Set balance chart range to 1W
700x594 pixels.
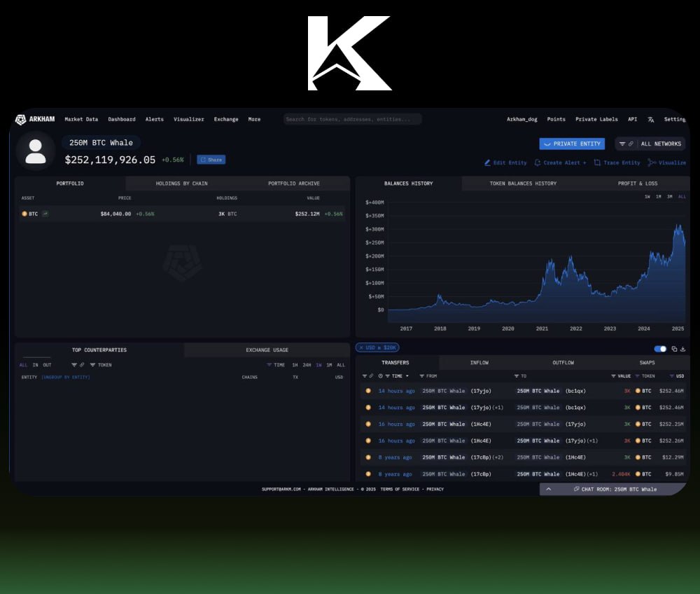647,197
